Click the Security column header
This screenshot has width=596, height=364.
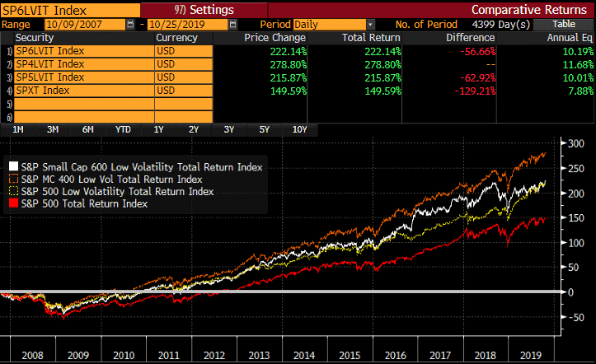point(35,38)
